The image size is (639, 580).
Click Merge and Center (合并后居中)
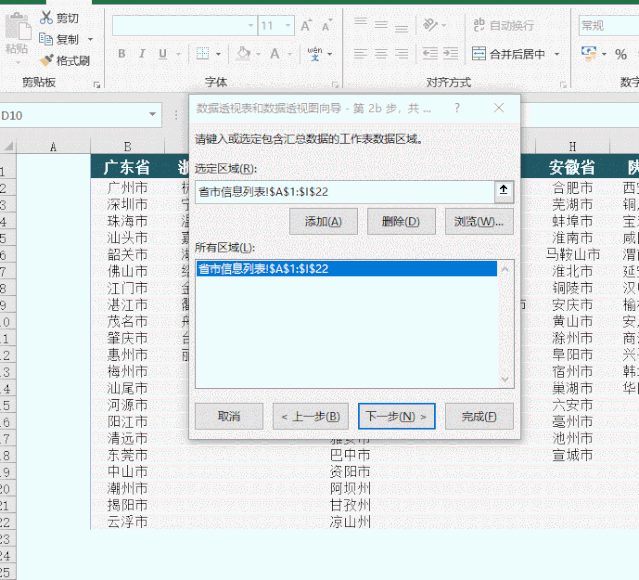508,53
